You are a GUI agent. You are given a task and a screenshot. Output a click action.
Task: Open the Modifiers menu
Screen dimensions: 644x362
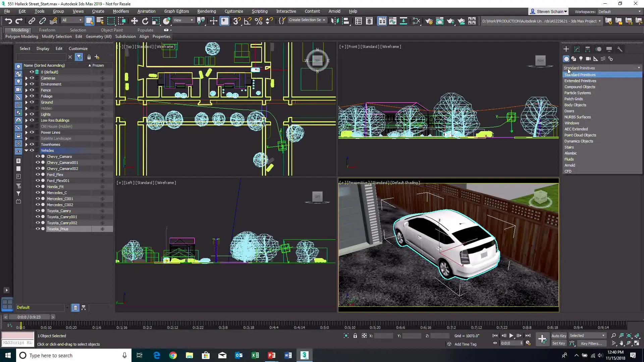tap(121, 11)
